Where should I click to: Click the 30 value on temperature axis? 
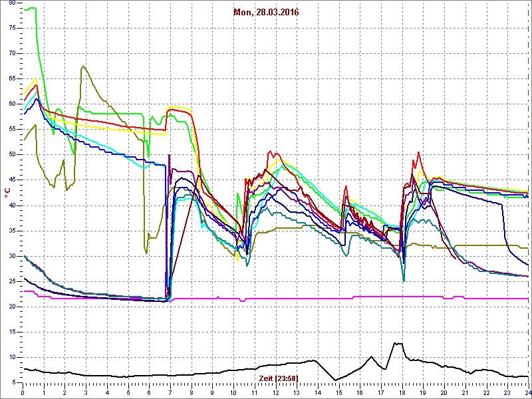12,256
